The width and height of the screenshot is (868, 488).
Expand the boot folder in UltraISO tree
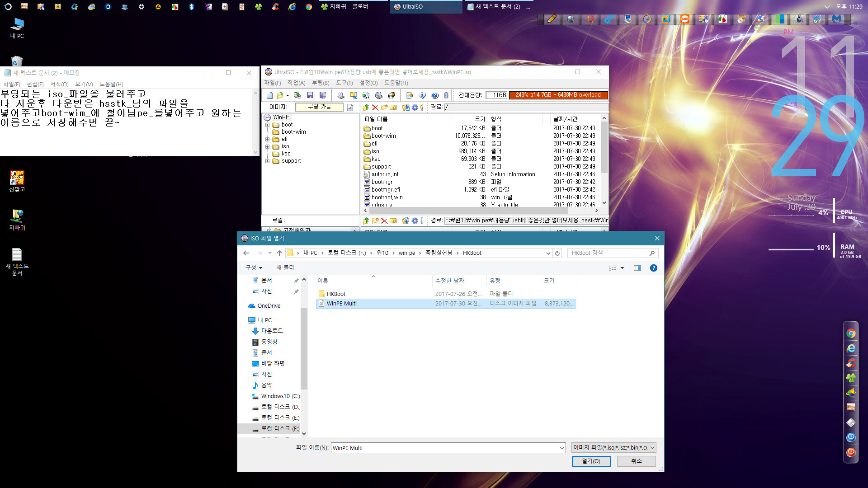click(267, 125)
